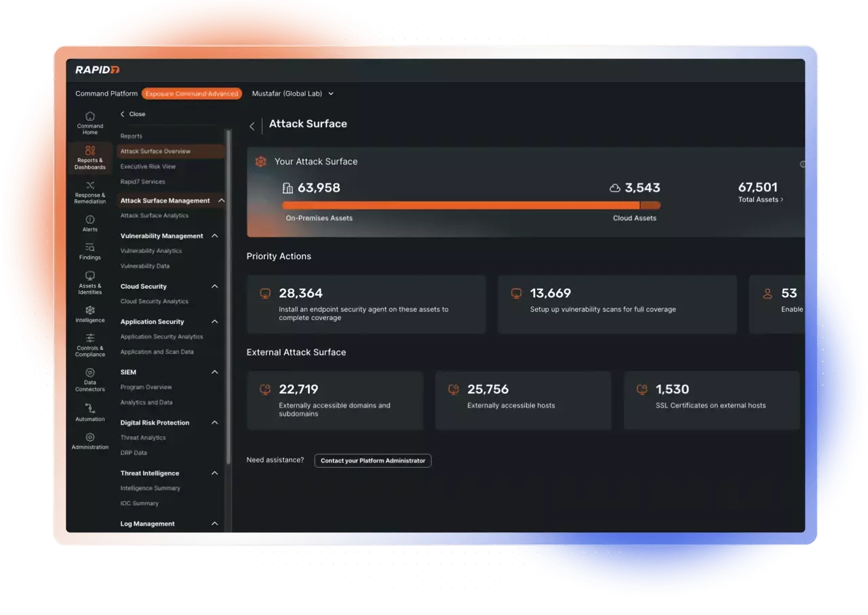Viewport: 868px width, 615px height.
Task: Open the Alerts section icon
Action: [90, 223]
